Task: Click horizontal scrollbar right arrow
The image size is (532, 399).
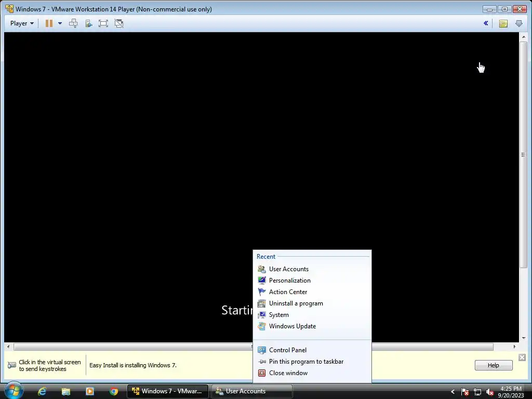Action: [x=514, y=347]
